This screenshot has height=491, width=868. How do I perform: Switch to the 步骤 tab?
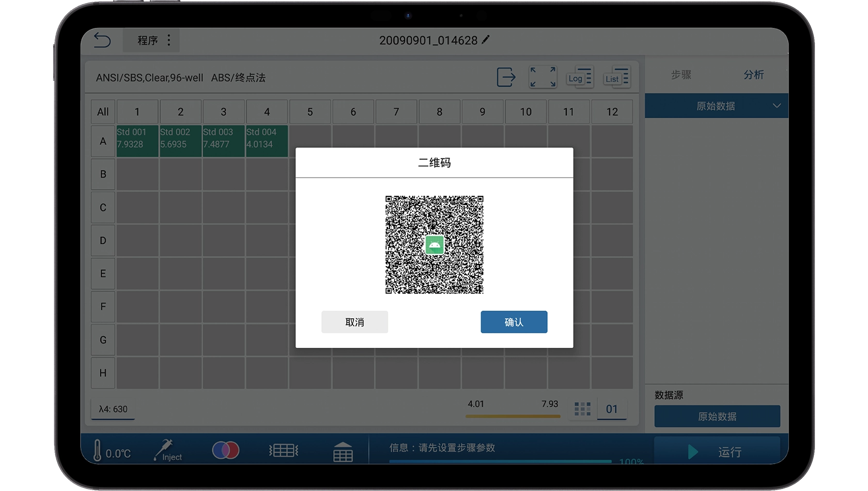coord(681,75)
